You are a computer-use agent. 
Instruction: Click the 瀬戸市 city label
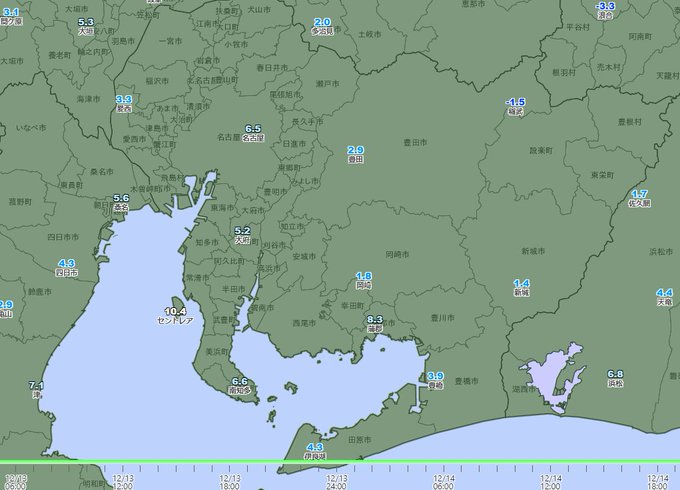coord(327,84)
